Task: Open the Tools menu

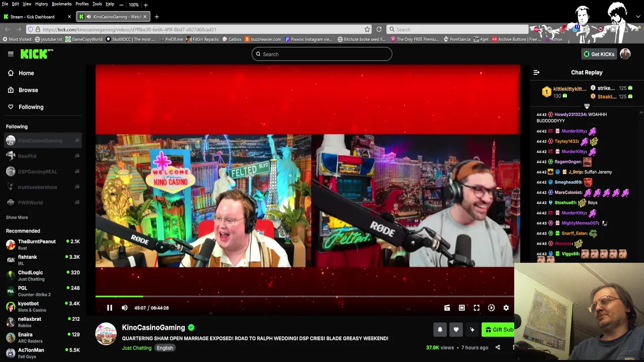Action: pos(97,4)
